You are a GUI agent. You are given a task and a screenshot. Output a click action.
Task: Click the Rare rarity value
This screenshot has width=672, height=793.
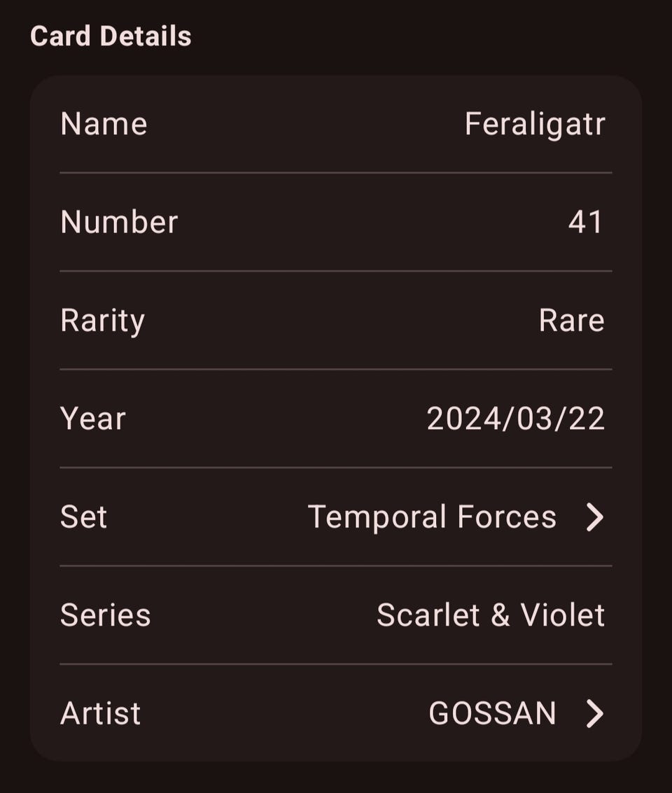(x=571, y=321)
